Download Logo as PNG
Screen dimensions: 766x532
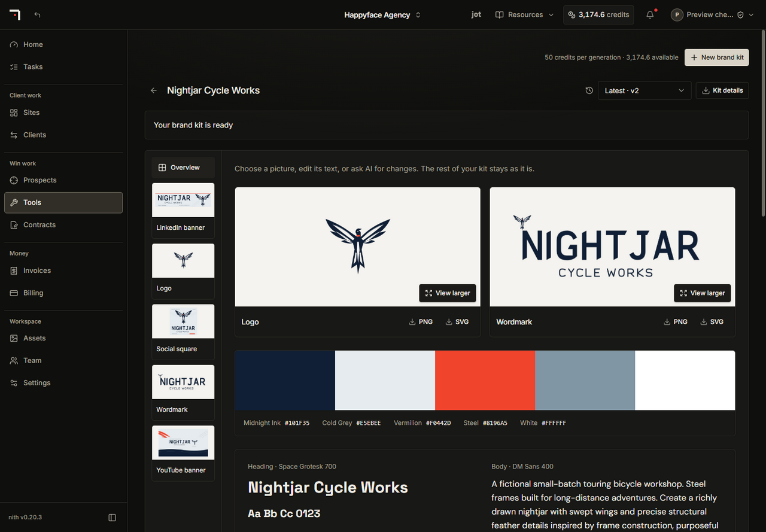[421, 322]
